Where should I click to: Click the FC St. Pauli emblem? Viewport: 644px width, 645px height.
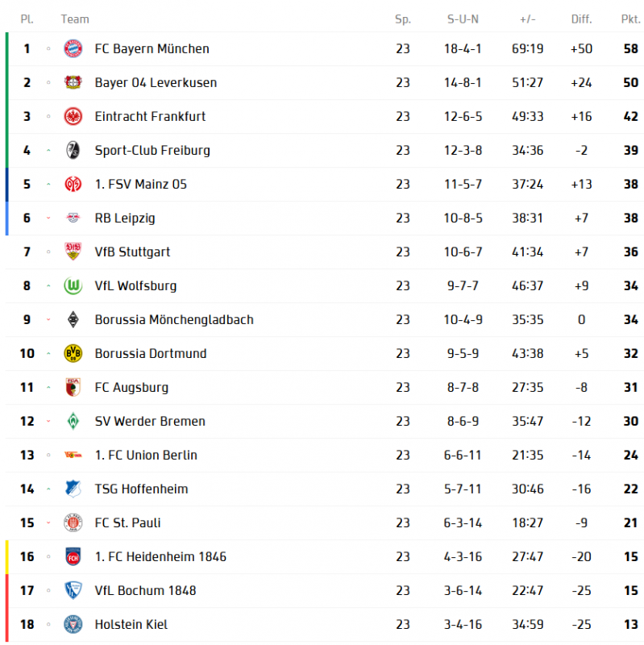(73, 522)
